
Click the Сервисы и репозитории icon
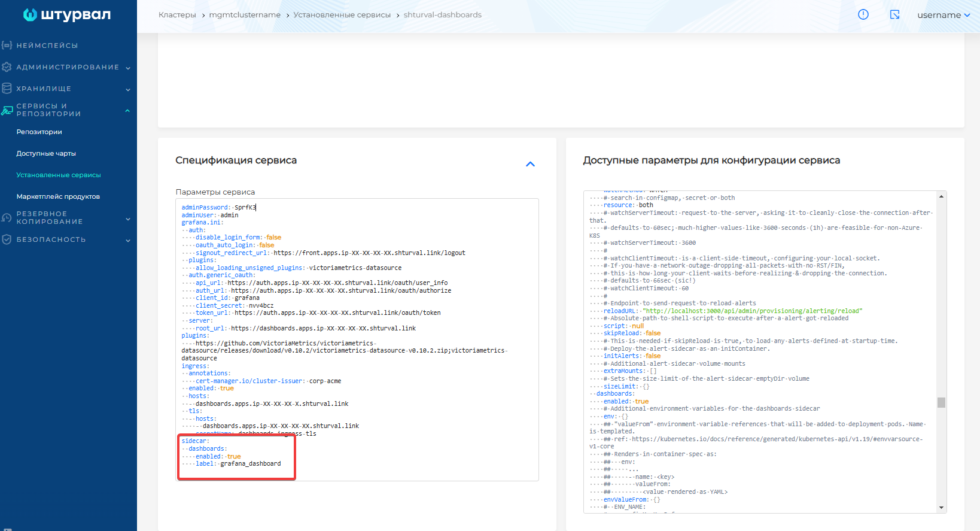tap(7, 110)
